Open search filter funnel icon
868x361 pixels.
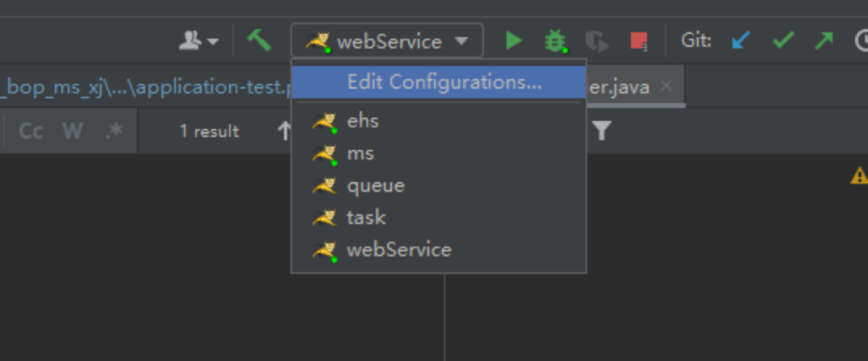tap(601, 131)
